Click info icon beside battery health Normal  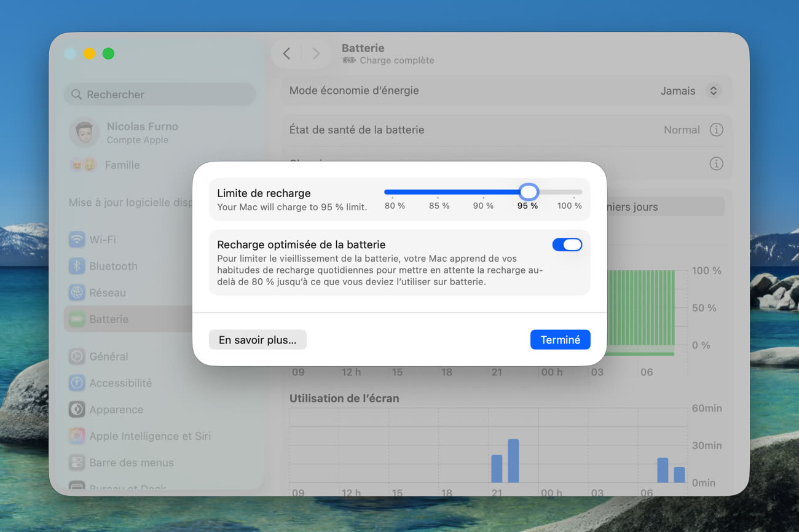click(716, 130)
